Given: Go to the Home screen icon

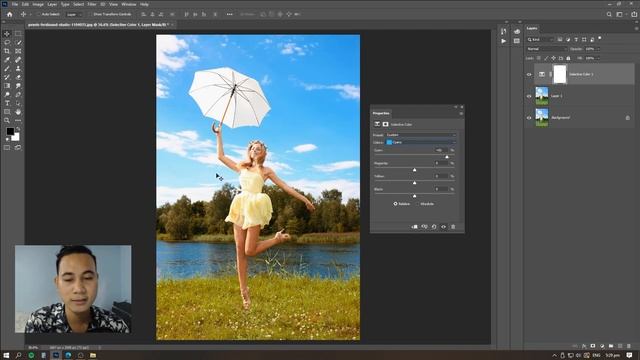Looking at the screenshot, I should coord(9,14).
